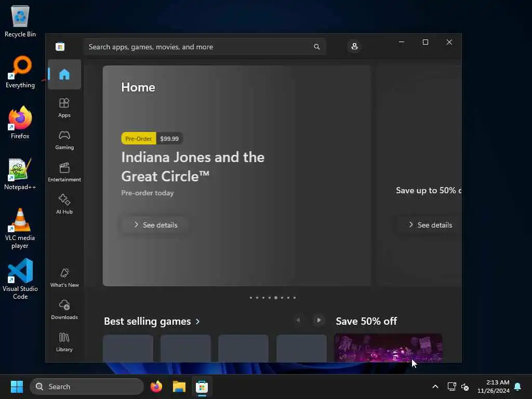This screenshot has width=532, height=399.
Task: Launch Firefox from the taskbar
Action: coord(156,387)
